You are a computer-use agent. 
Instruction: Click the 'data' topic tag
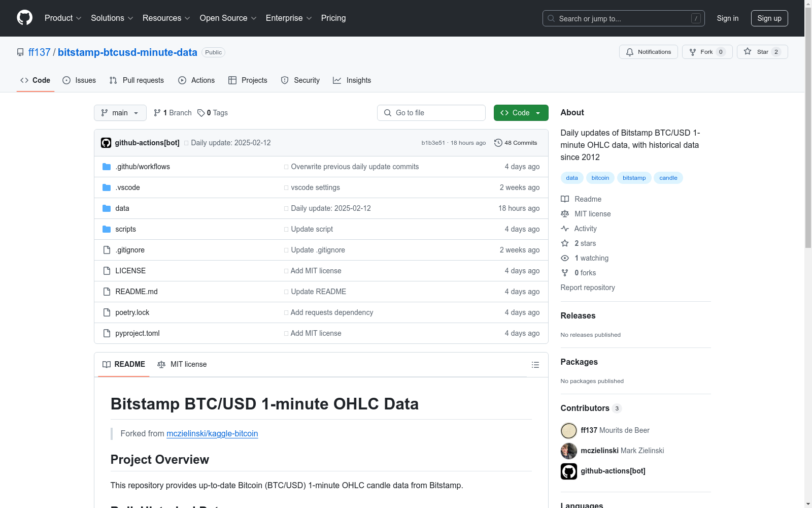tap(572, 178)
